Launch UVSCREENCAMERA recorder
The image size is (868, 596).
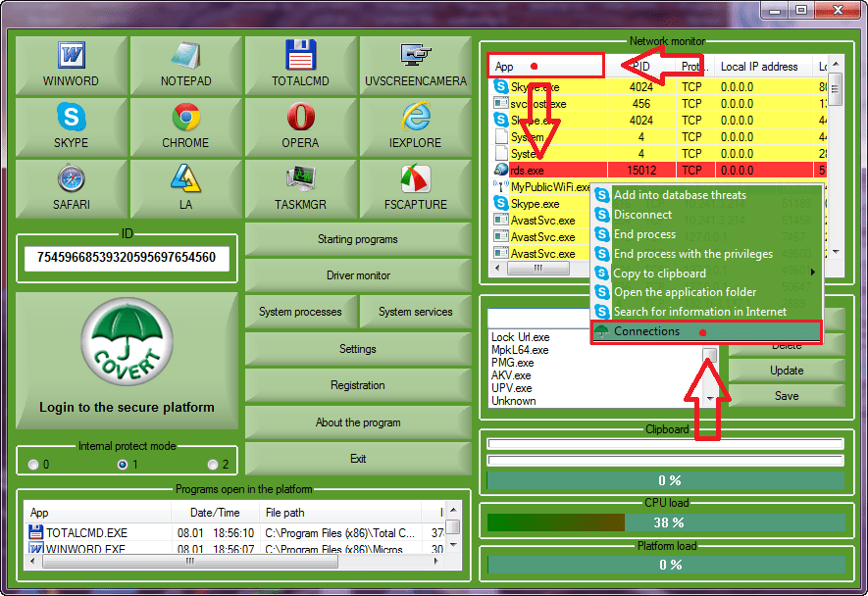tap(415, 65)
